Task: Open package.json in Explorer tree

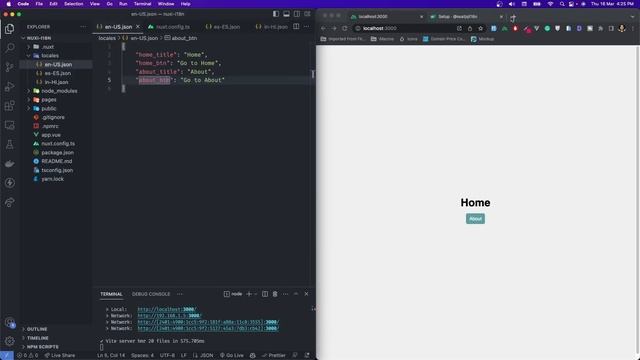Action: (58, 153)
